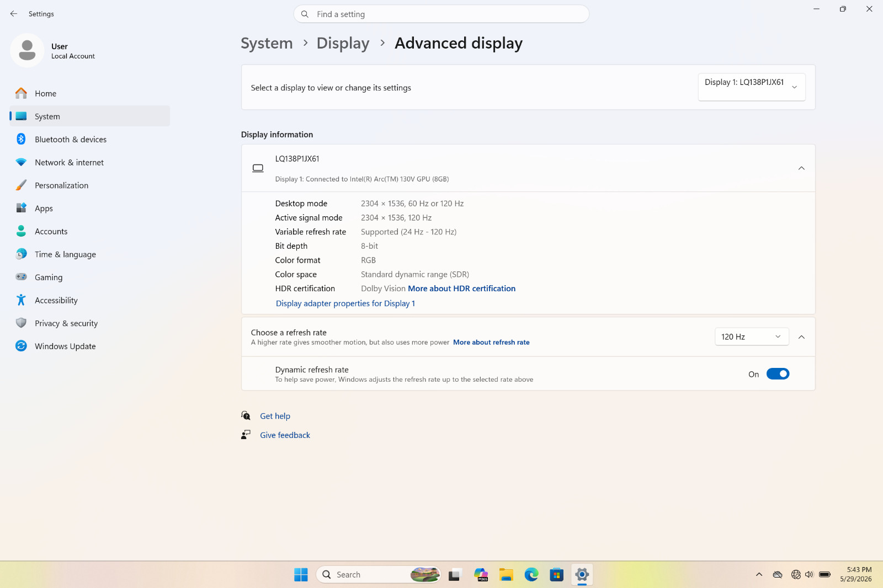Click the Find a setting search field
883x588 pixels.
tap(441, 14)
